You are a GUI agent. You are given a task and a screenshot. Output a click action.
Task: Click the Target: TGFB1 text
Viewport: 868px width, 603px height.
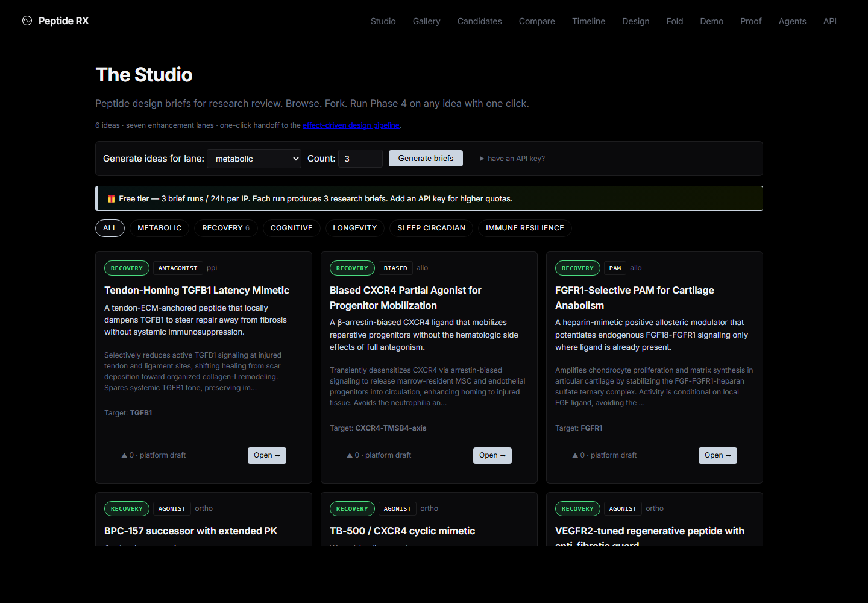(128, 413)
